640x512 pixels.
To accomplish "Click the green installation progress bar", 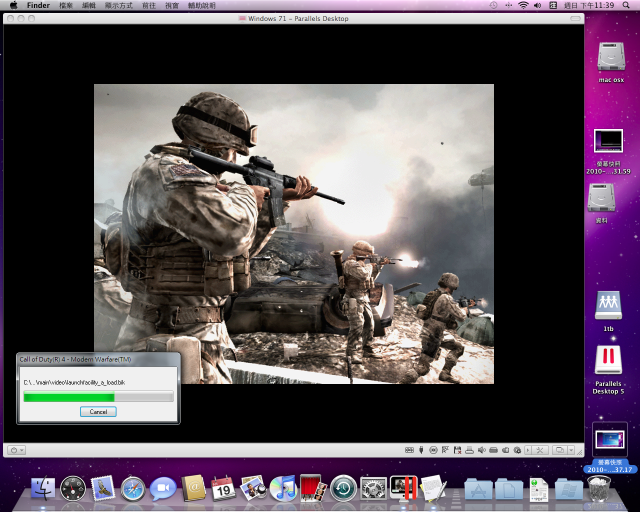I will tap(98, 396).
